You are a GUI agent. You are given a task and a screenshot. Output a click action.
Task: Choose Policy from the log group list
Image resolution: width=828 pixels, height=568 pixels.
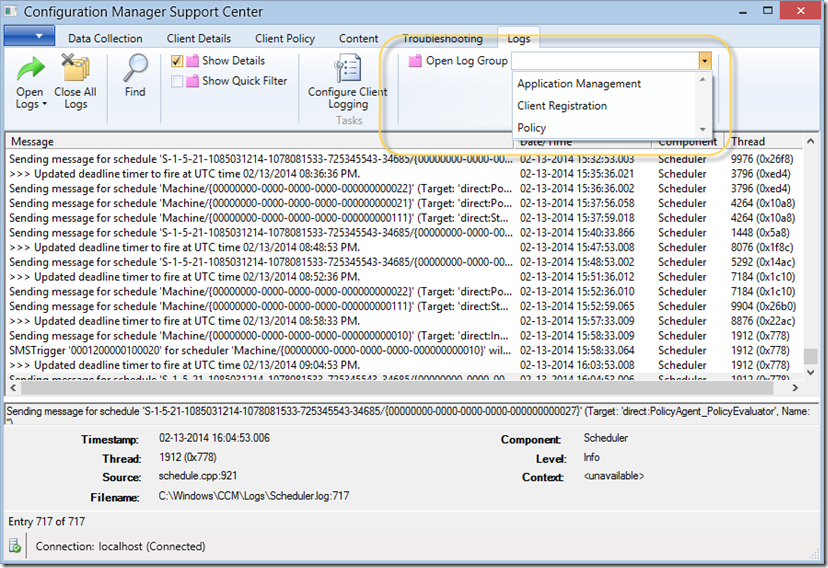tap(531, 128)
